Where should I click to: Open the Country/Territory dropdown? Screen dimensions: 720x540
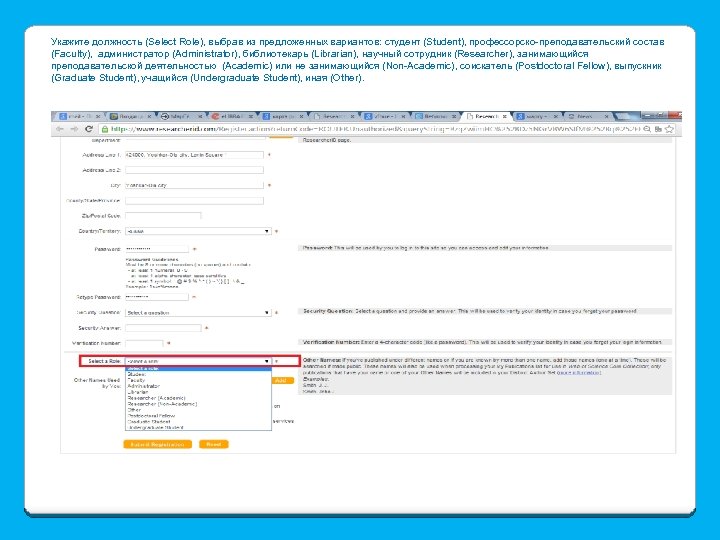click(198, 231)
